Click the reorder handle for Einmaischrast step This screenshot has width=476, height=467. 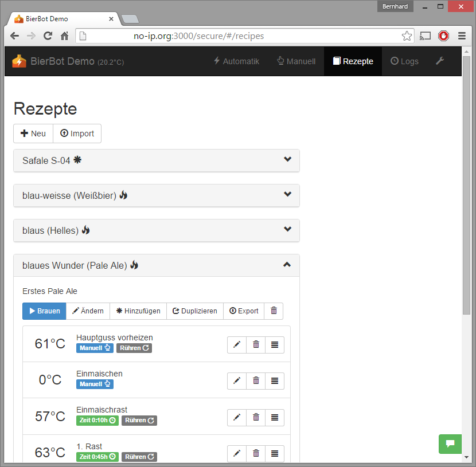click(275, 418)
